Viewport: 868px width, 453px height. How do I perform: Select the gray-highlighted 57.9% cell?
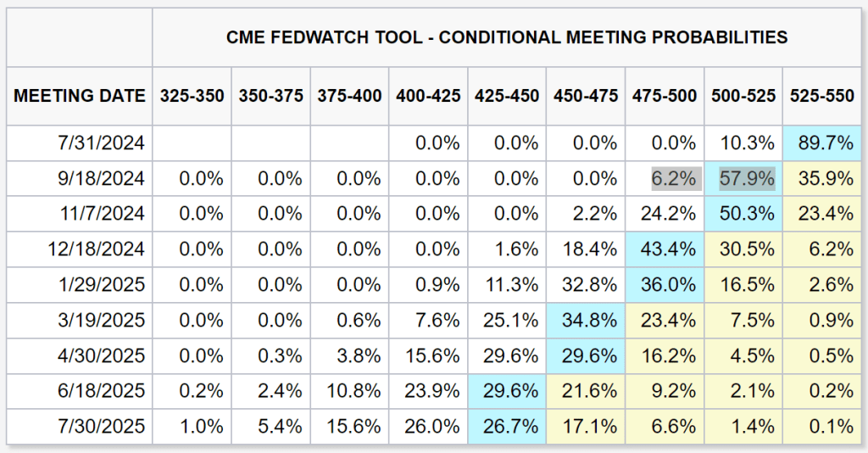click(743, 179)
